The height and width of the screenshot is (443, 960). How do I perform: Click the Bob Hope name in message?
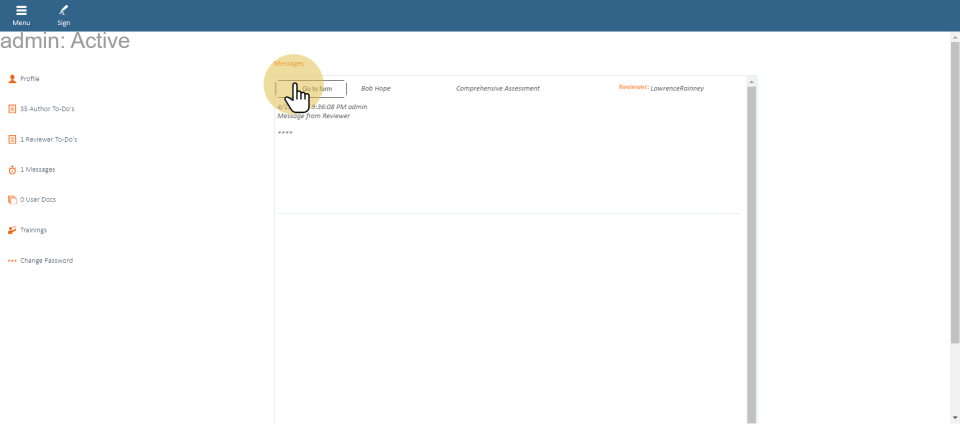tap(375, 88)
